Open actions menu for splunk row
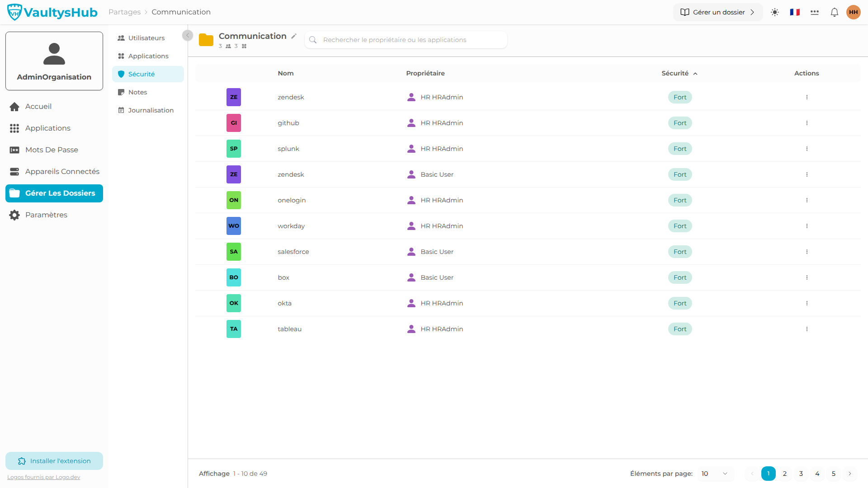This screenshot has height=488, width=868. point(807,149)
